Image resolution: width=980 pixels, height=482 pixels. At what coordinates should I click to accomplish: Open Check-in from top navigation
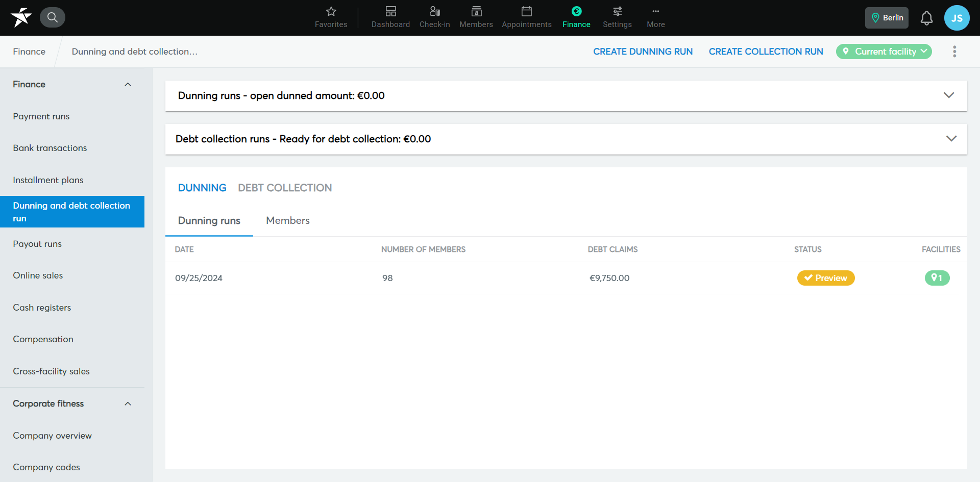coord(434,17)
